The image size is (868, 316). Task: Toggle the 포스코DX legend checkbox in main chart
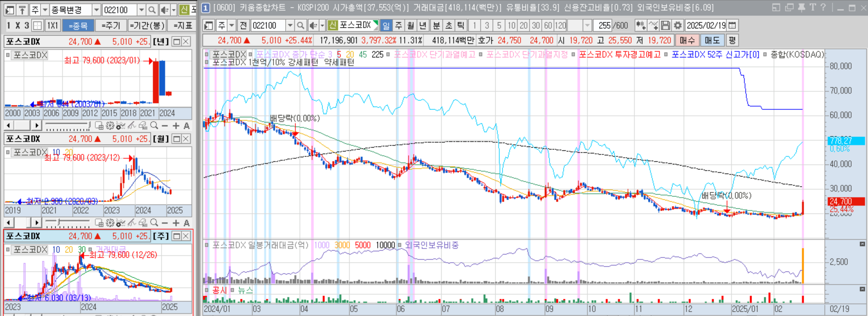tap(207, 55)
